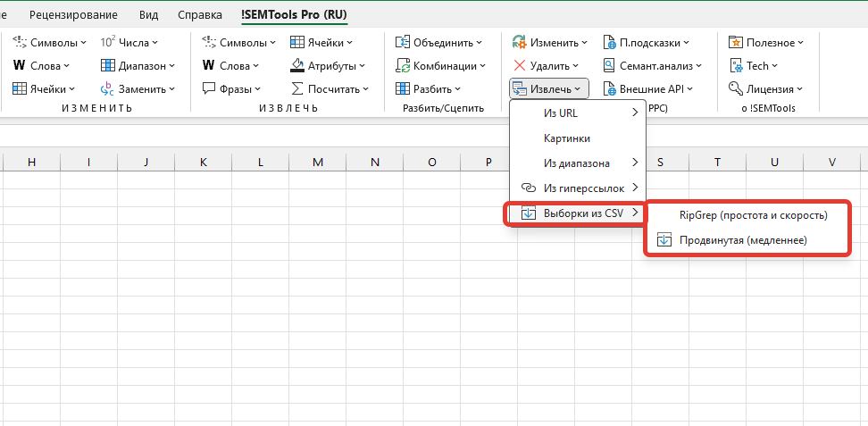This screenshot has width=868, height=426.
Task: Open Слова menu in ИЗМЕНИТЬ group
Action: click(x=41, y=66)
